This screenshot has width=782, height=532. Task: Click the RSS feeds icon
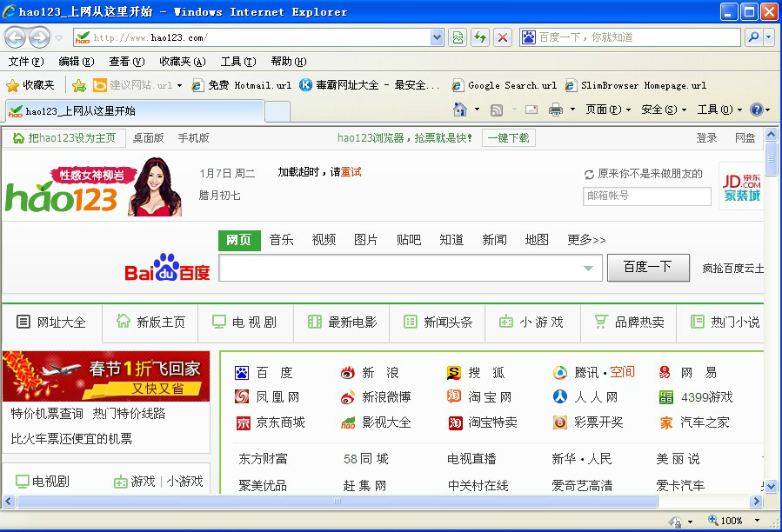point(498,109)
